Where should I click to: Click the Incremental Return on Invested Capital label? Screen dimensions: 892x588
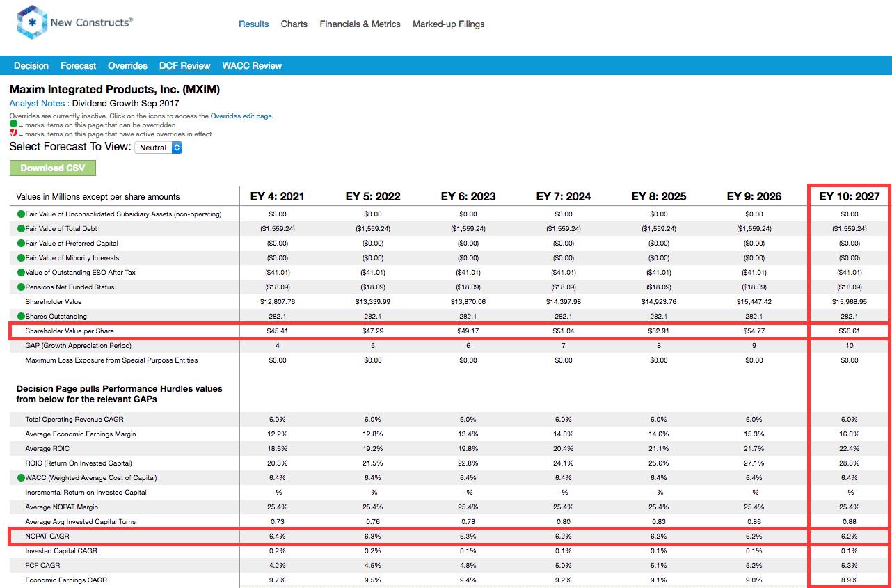pos(87,493)
